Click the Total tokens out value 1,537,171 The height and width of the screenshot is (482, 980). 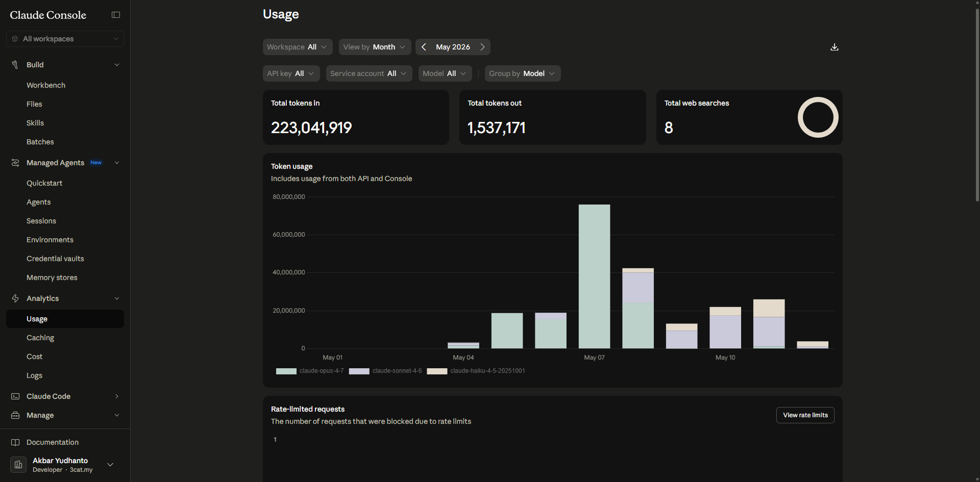click(x=497, y=128)
